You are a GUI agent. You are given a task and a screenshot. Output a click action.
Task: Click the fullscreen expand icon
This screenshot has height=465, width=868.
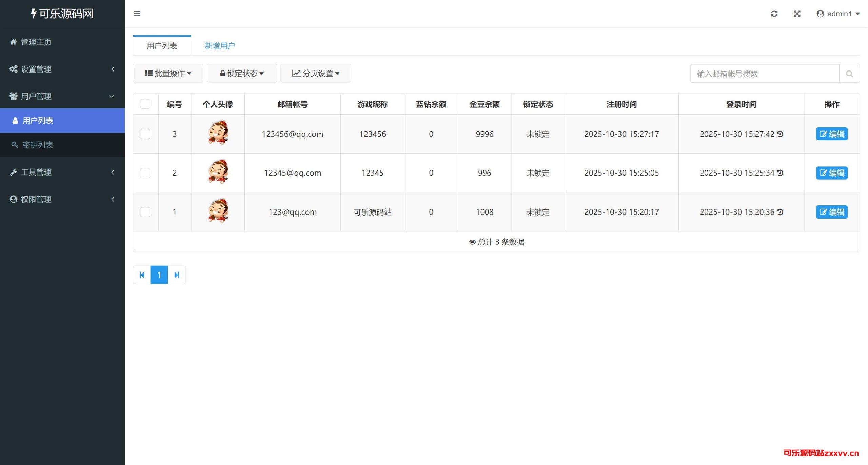(797, 14)
